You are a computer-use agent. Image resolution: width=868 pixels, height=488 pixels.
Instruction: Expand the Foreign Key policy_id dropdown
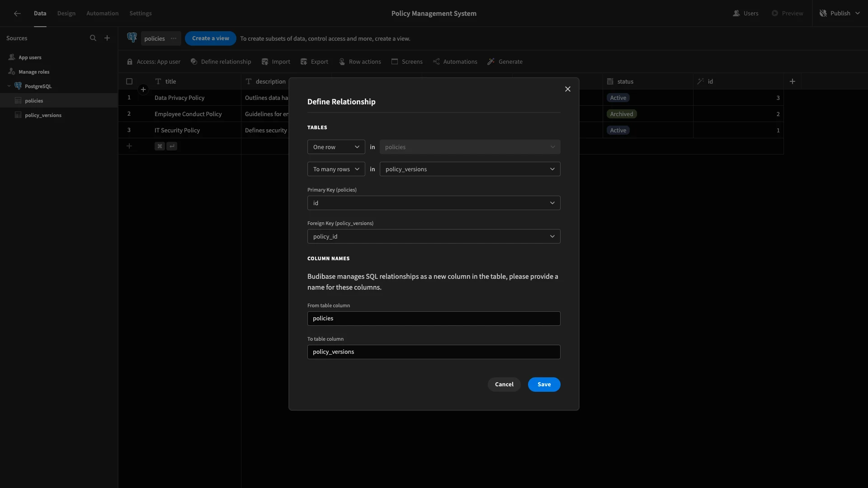coord(434,236)
